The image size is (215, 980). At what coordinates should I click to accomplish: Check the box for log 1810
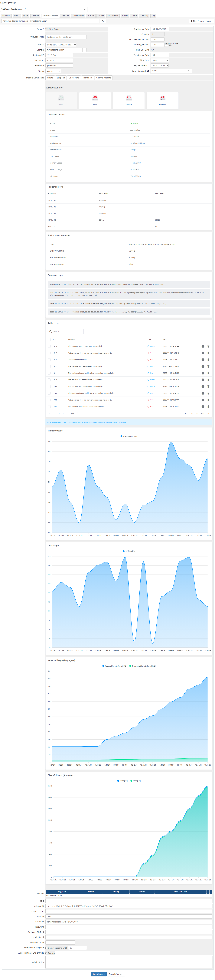[49, 380]
